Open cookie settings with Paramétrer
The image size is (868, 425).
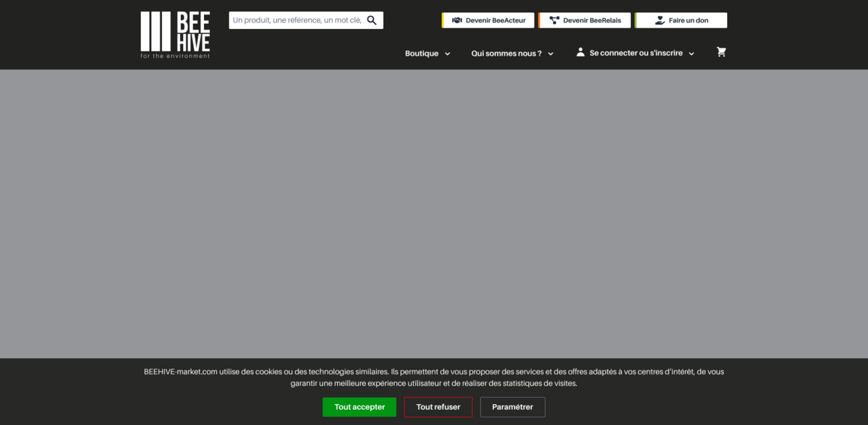[512, 407]
